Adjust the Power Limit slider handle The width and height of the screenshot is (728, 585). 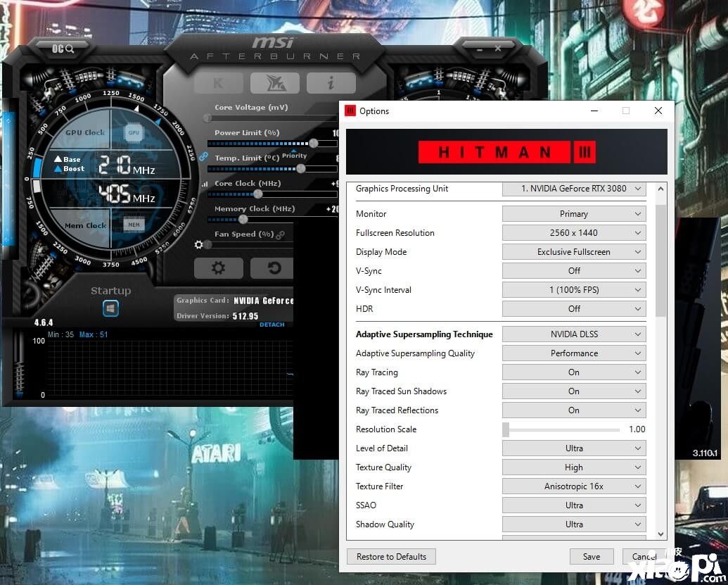(314, 143)
